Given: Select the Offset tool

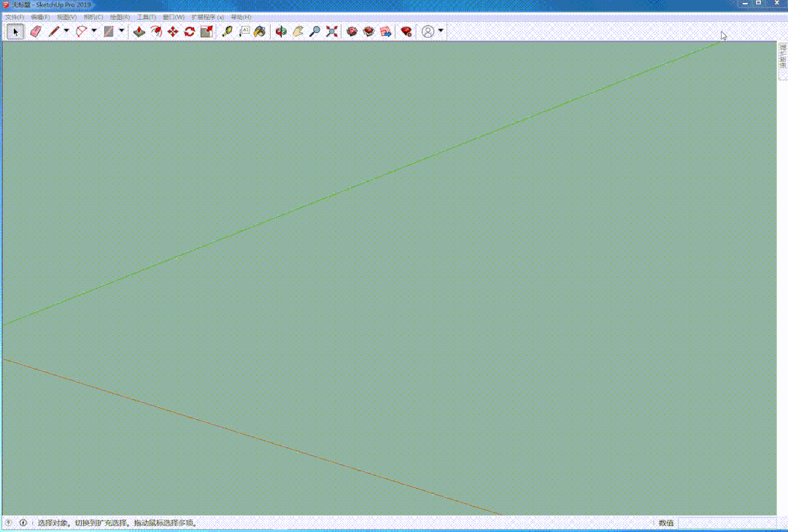Looking at the screenshot, I should (x=156, y=31).
